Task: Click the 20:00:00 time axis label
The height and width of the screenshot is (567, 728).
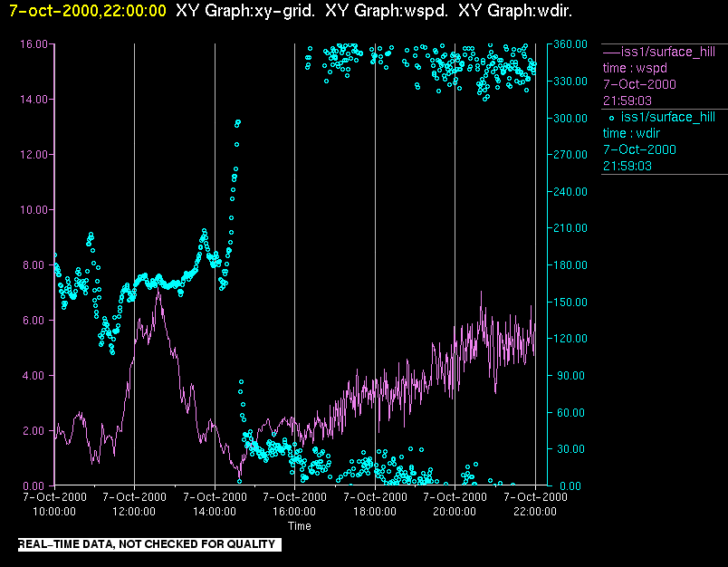Action: [455, 511]
